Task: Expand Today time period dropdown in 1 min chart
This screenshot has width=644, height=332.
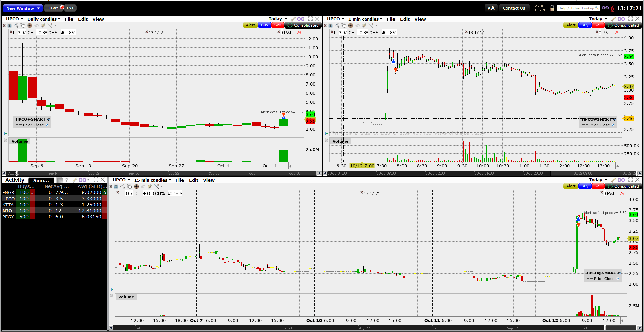Action: tap(598, 19)
